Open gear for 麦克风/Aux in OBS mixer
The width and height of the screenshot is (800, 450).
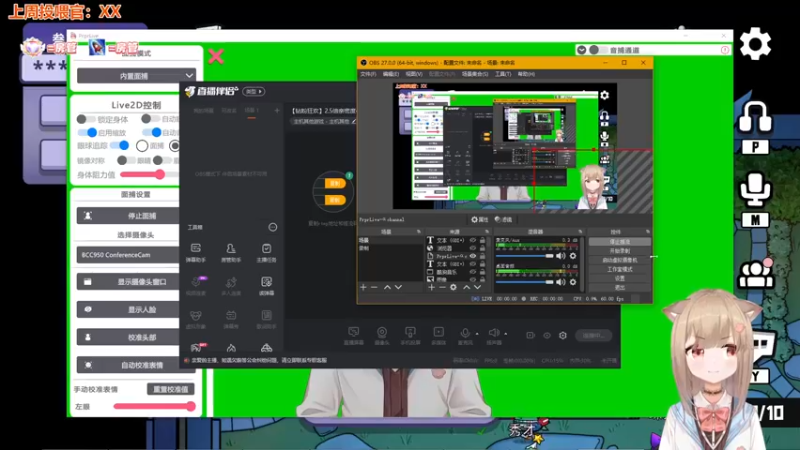[x=573, y=256]
